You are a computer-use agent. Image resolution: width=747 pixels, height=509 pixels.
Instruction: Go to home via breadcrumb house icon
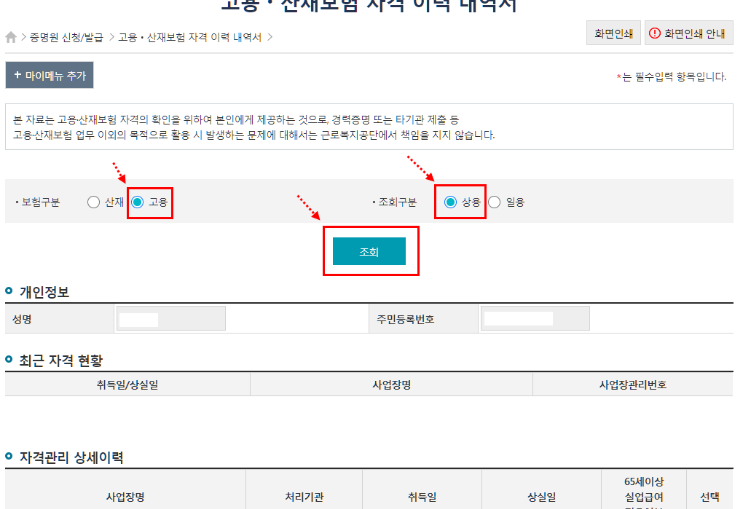tap(11, 37)
